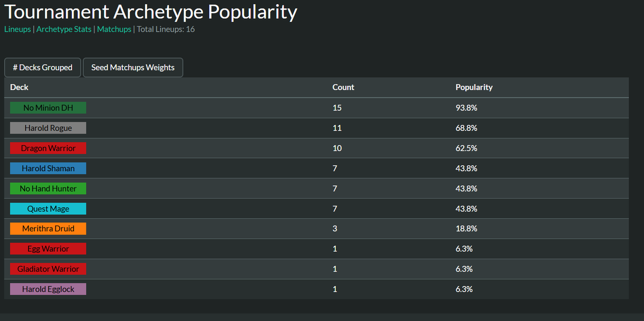
Task: Click the 68.8% popularity value
Action: (x=466, y=128)
